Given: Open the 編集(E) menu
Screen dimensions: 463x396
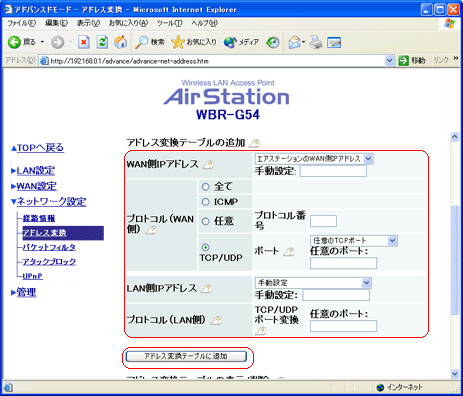Looking at the screenshot, I should tap(56, 23).
